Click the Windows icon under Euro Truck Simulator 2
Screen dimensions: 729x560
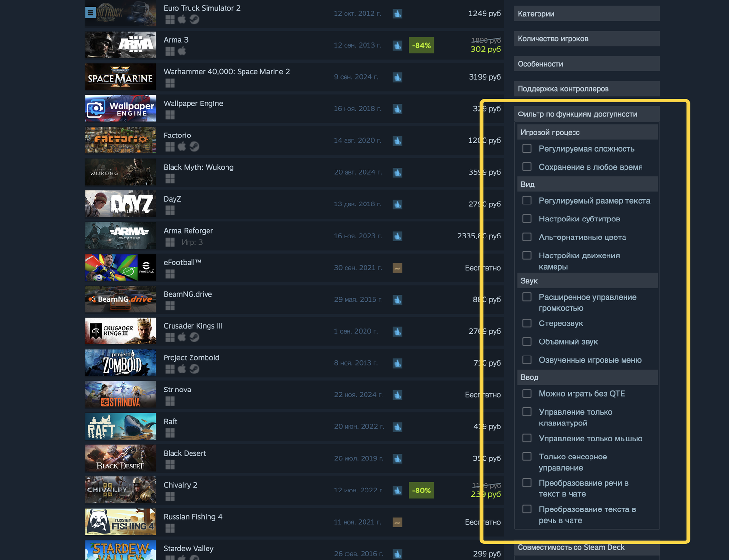pyautogui.click(x=170, y=19)
